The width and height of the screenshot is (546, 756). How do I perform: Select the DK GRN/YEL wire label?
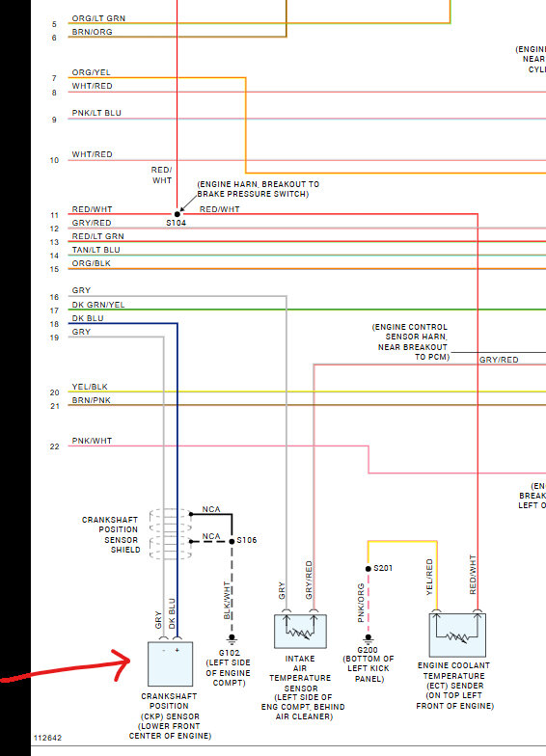(x=98, y=305)
